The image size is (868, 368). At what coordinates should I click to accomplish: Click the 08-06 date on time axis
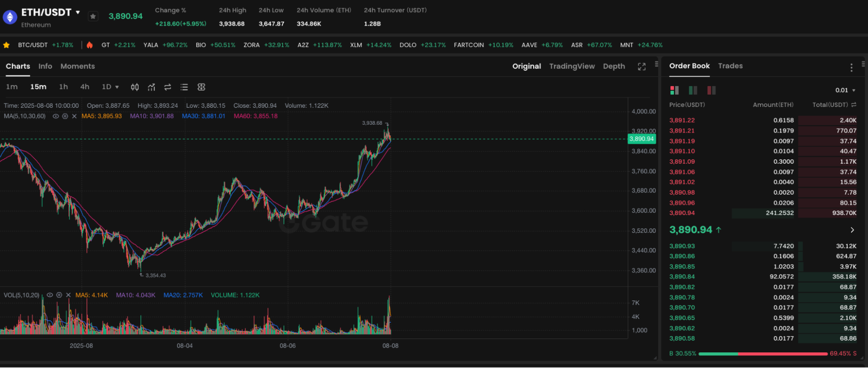tap(287, 346)
